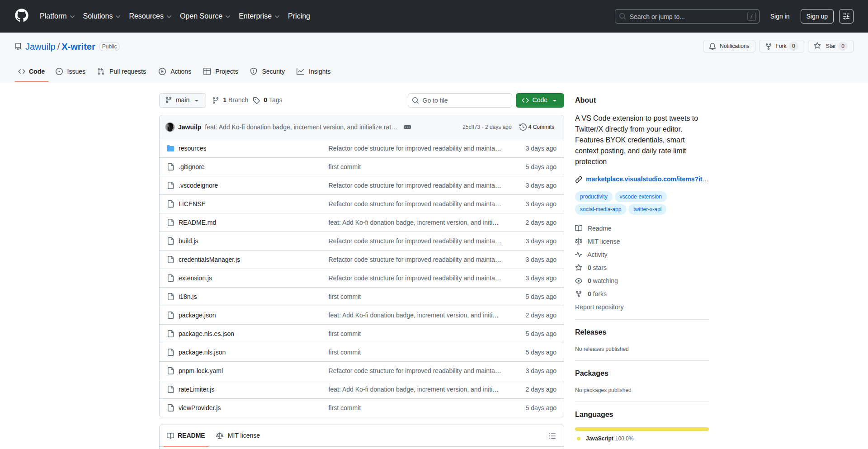868x449 pixels.
Task: Open the Pull requests tab
Action: 122,71
